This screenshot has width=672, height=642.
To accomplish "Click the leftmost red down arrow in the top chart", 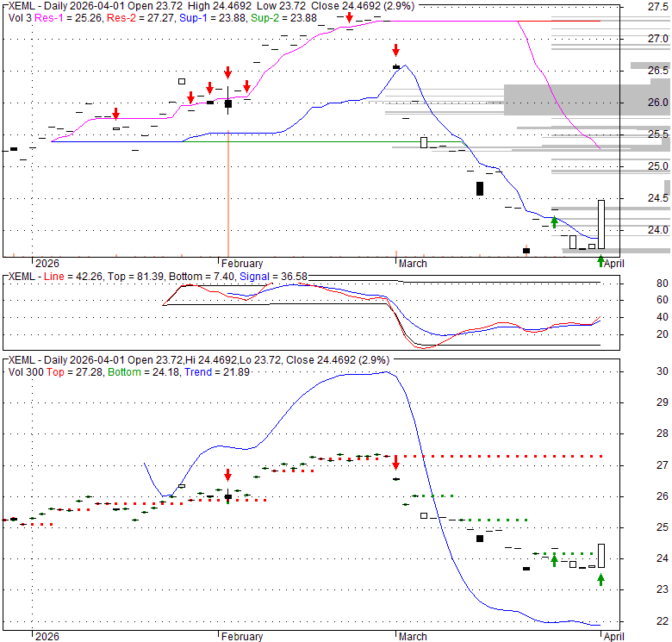I will [116, 114].
